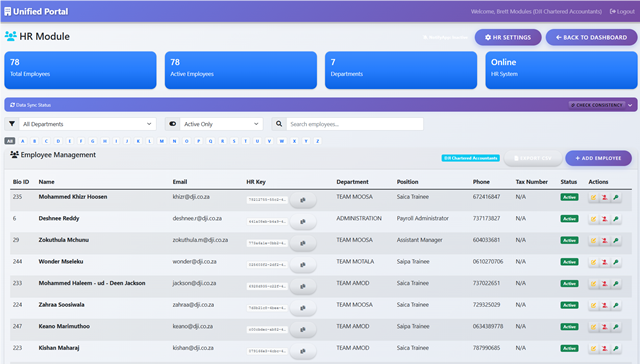The width and height of the screenshot is (640, 364).
Task: Click the department filter funnel icon
Action: (12, 124)
